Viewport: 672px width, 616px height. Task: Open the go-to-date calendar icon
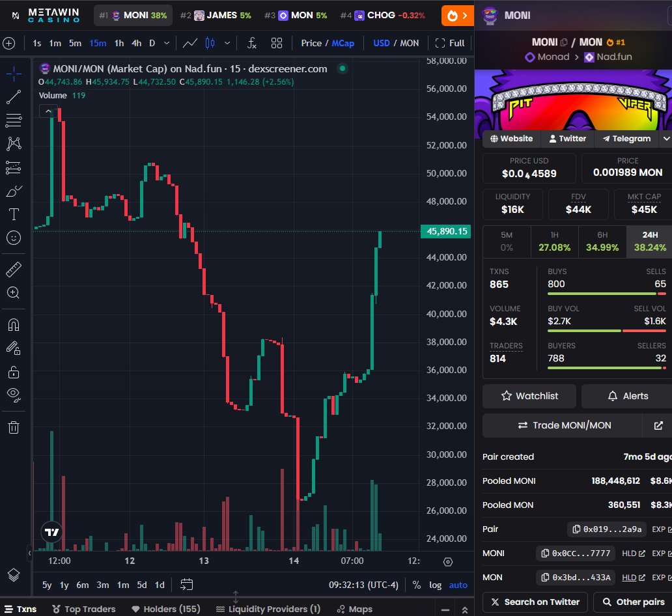(x=186, y=584)
